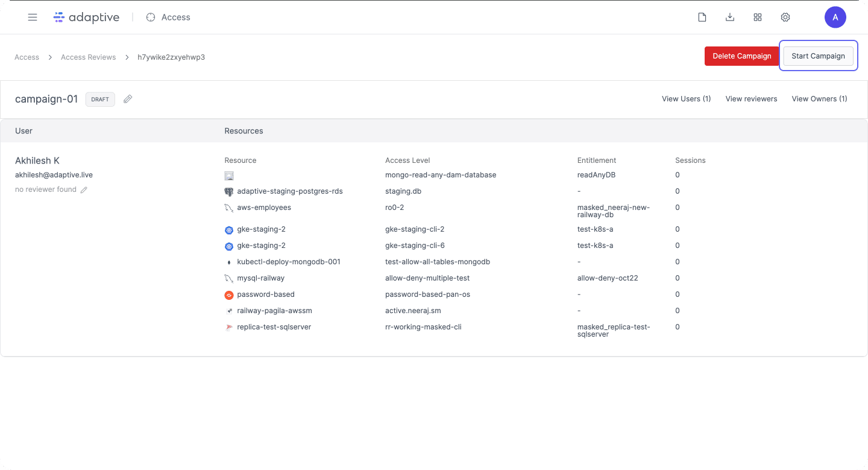Screen dimensions: 868x470
Task: Click the test-allow-all-tables-mongodb access level
Action: coord(438,262)
